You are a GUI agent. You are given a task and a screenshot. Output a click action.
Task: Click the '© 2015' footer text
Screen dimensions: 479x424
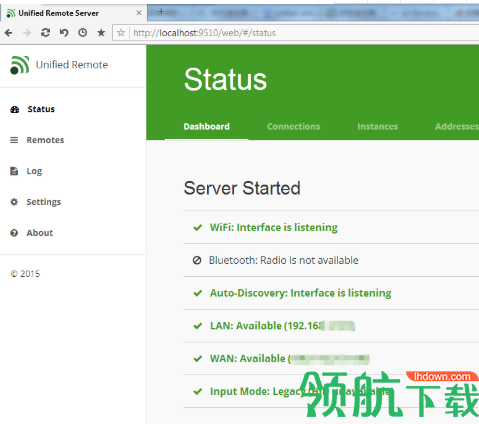[x=25, y=274]
